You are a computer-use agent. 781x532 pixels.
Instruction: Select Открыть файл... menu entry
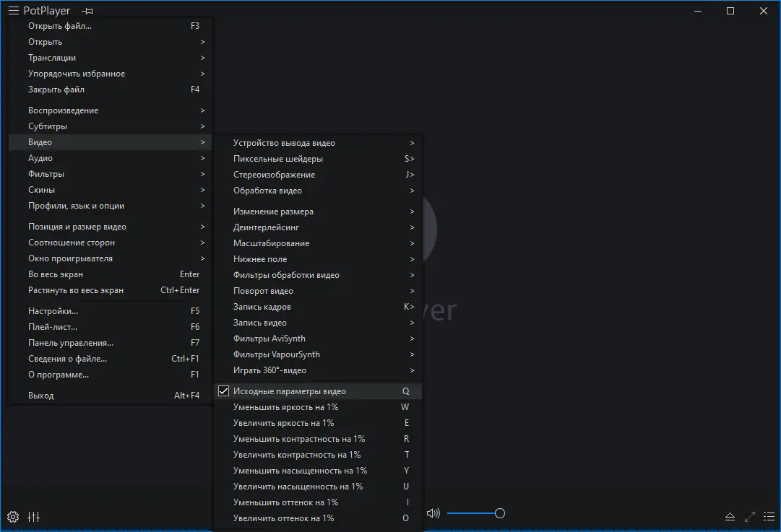coord(111,26)
